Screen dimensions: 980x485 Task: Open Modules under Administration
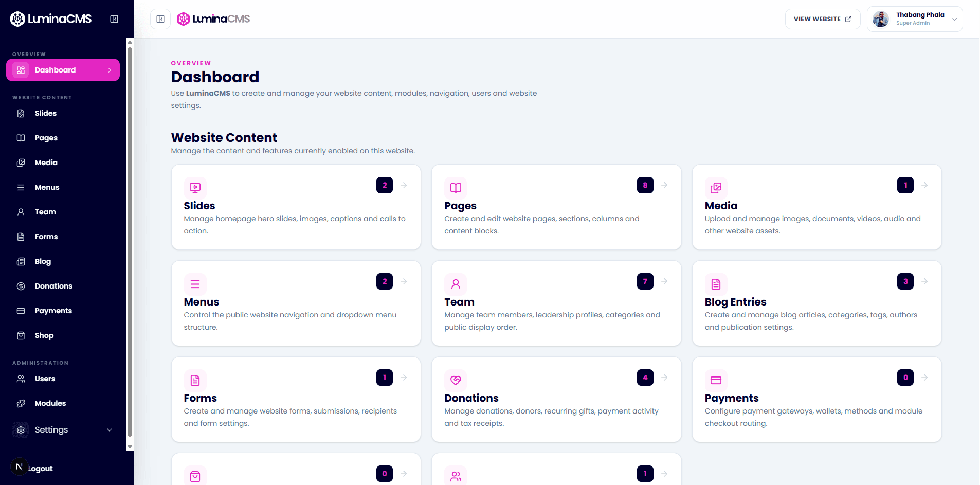click(x=63, y=403)
